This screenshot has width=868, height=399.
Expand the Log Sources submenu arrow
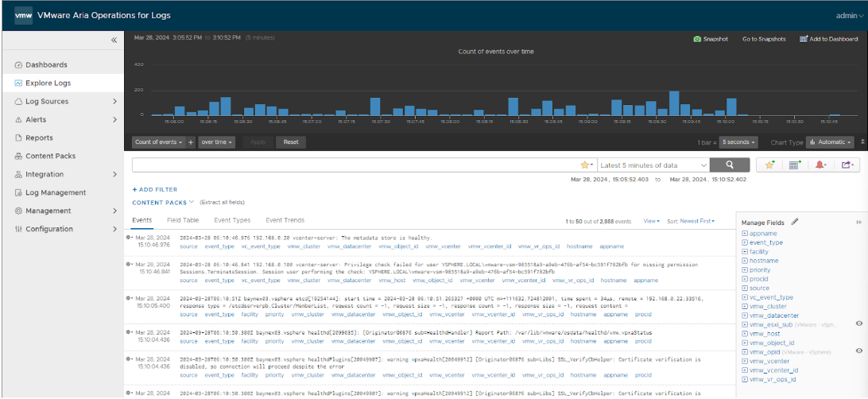tap(114, 101)
